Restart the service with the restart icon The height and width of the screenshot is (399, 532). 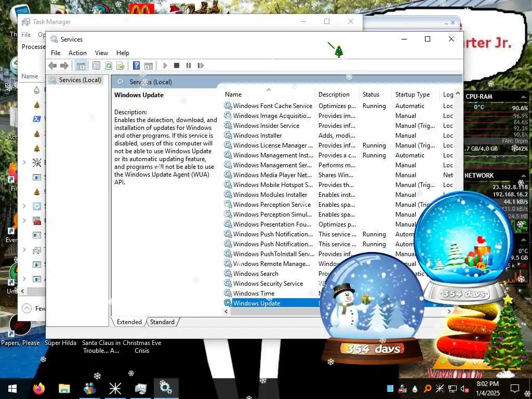201,65
